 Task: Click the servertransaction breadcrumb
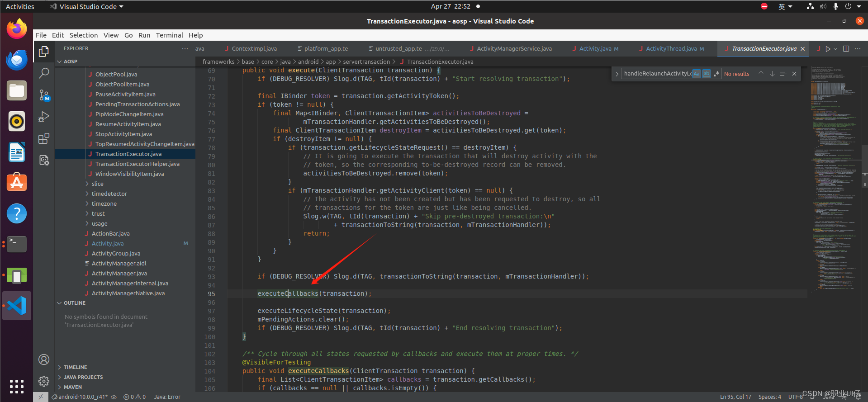pyautogui.click(x=366, y=62)
